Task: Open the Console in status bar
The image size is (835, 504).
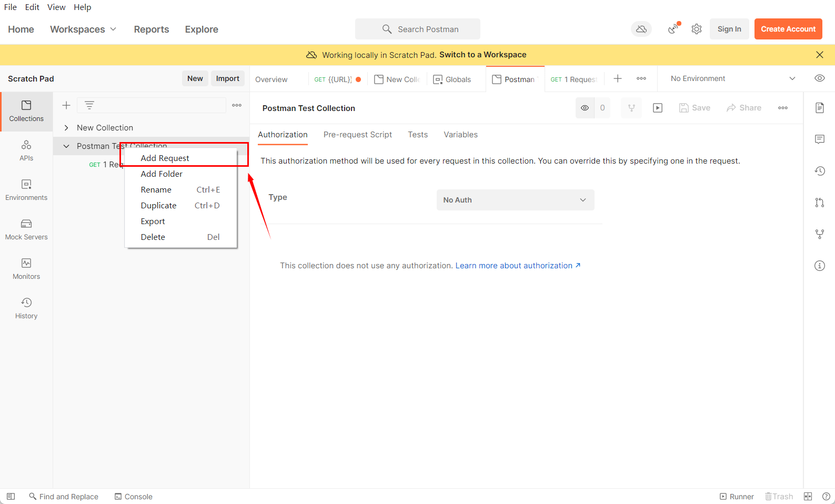Action: point(134,496)
